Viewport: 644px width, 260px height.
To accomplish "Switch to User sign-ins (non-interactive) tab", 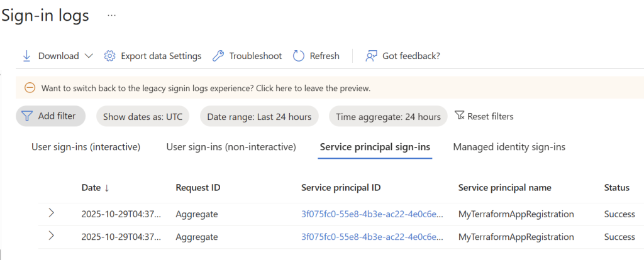I will point(231,147).
